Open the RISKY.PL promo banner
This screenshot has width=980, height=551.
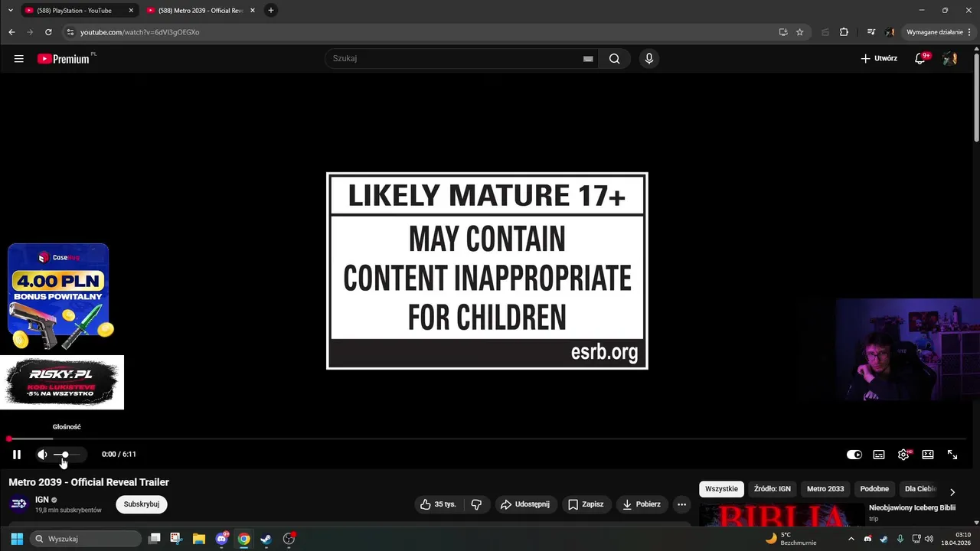tap(62, 382)
